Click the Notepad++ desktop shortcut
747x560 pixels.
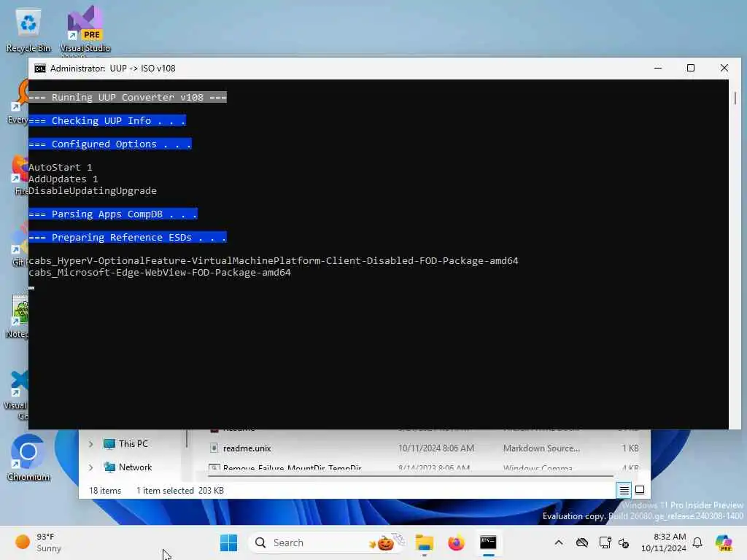tap(17, 316)
